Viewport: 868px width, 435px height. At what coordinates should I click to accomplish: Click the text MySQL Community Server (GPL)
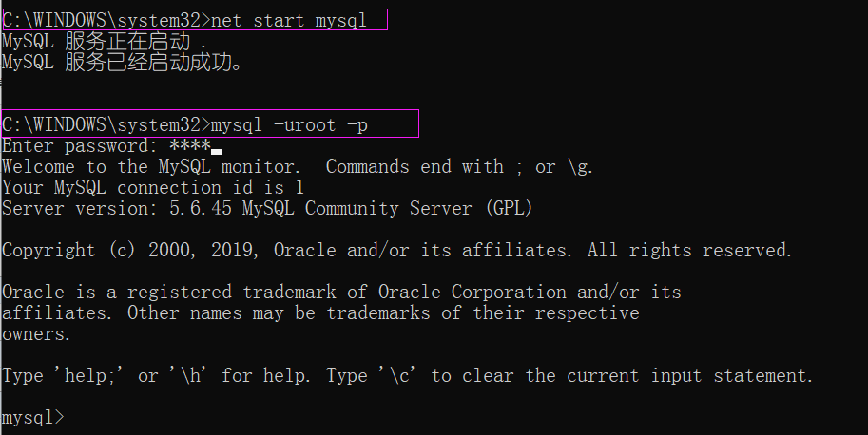[387, 208]
